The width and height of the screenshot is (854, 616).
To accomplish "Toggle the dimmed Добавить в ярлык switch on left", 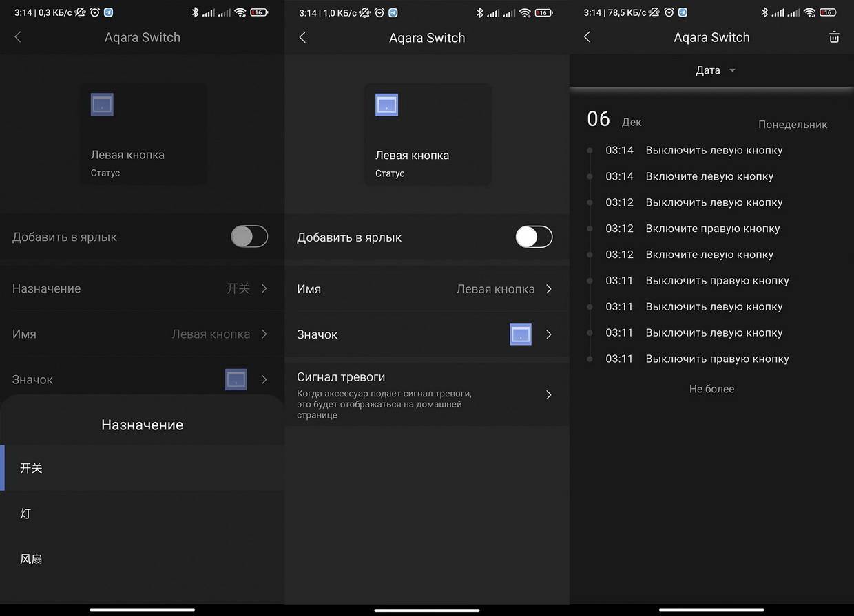I will [249, 237].
